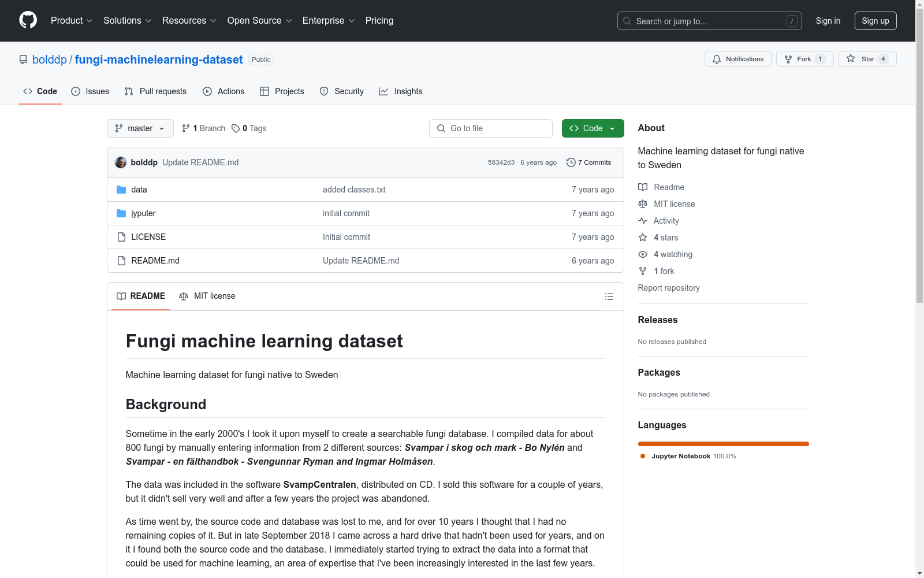Click the Report repository link

[669, 288]
